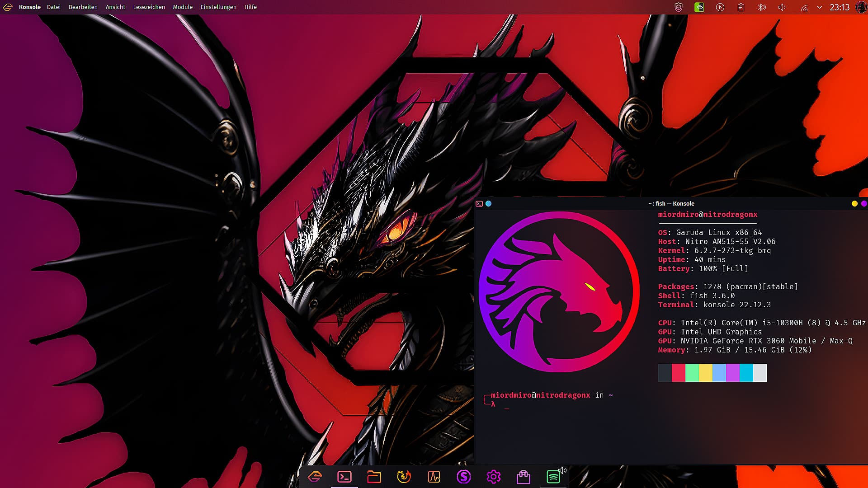Open the Module menu
The height and width of the screenshot is (488, 868).
[x=183, y=7]
